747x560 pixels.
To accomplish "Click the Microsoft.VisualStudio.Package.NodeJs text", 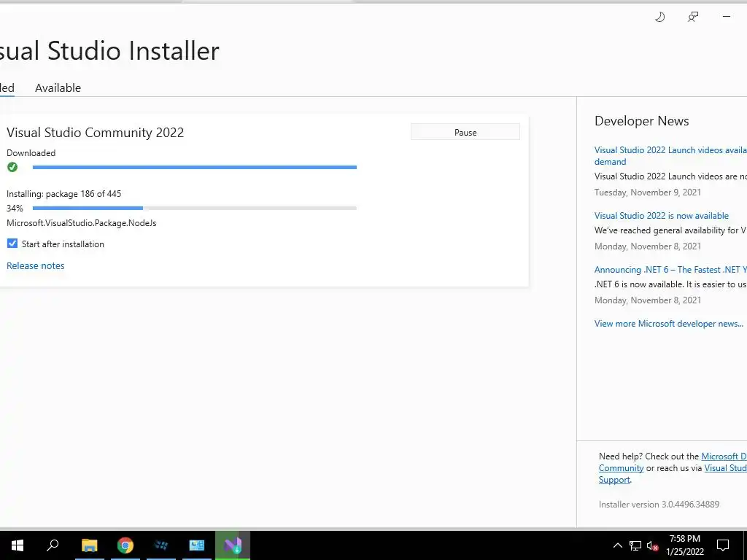I will click(82, 223).
